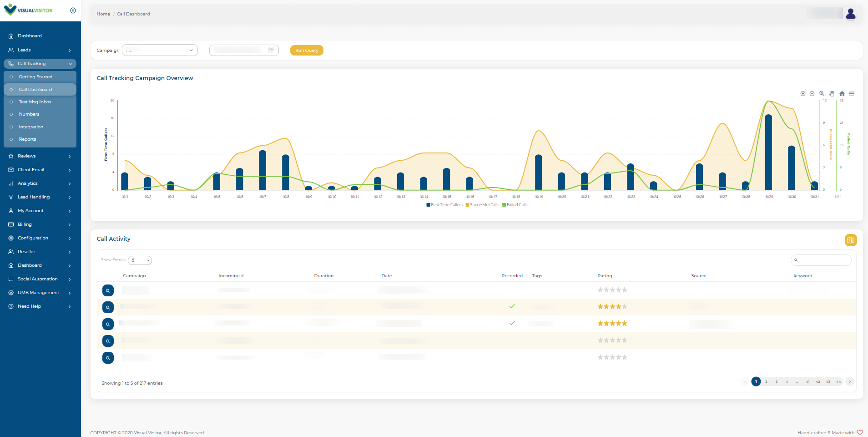Select Call Dashboard in the sidebar

tap(40, 90)
